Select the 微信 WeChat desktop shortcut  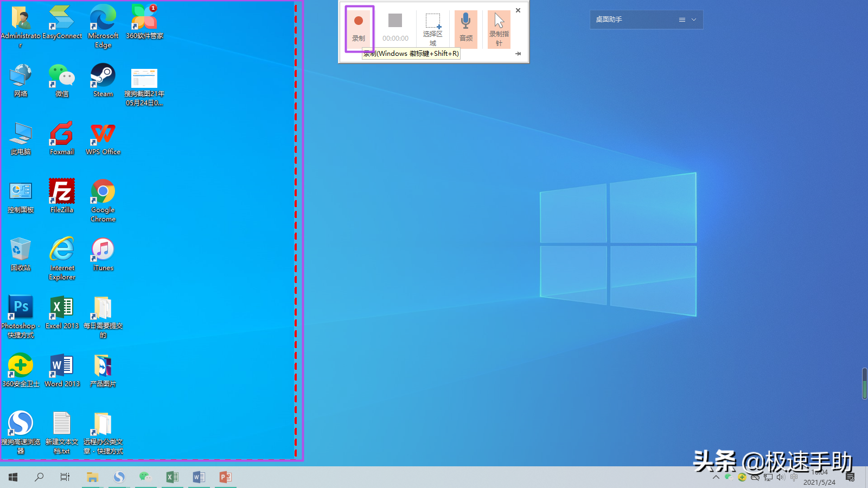coord(62,80)
